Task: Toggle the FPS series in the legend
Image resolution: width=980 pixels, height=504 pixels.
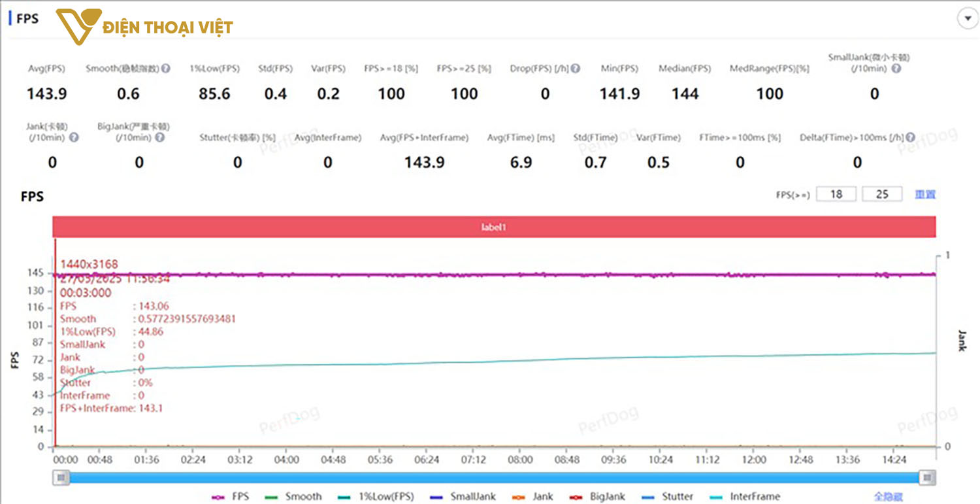Action: click(x=231, y=497)
